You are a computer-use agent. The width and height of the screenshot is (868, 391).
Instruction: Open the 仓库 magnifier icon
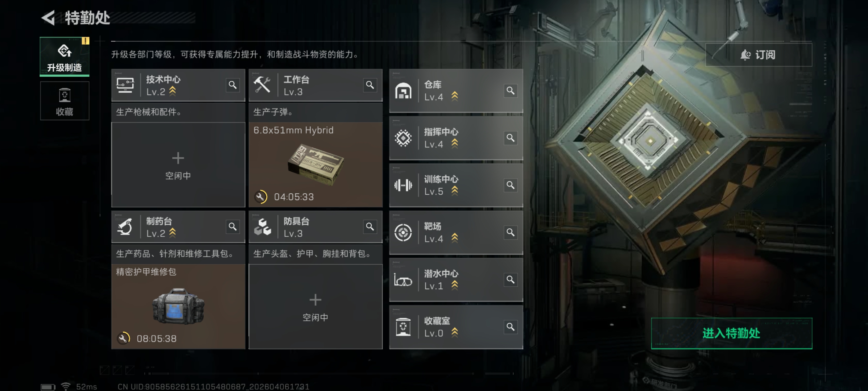pyautogui.click(x=510, y=91)
